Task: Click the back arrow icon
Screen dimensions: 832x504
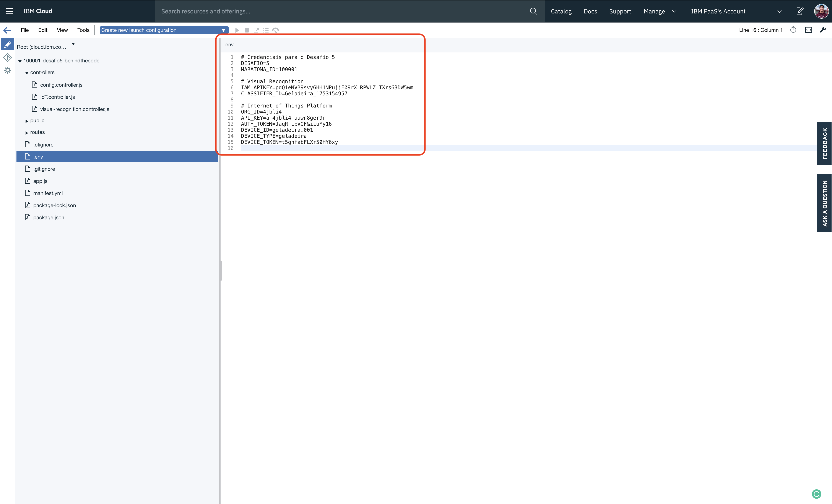Action: (7, 30)
